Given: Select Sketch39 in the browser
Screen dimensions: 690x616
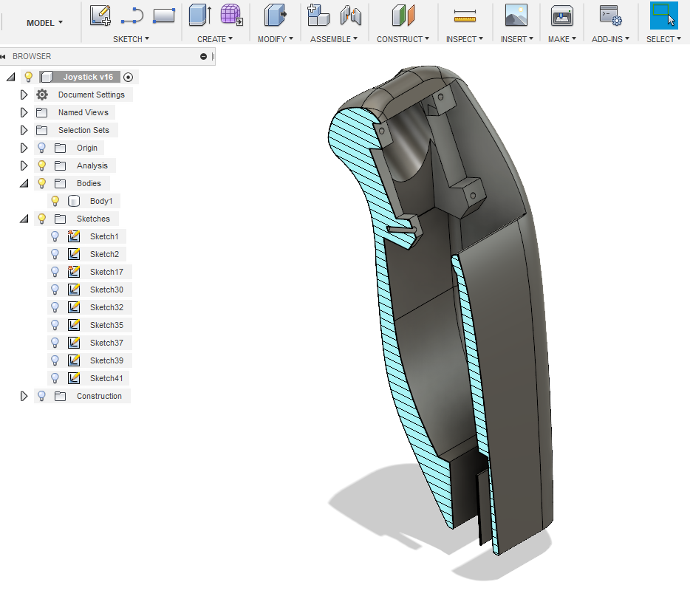Looking at the screenshot, I should [x=106, y=360].
